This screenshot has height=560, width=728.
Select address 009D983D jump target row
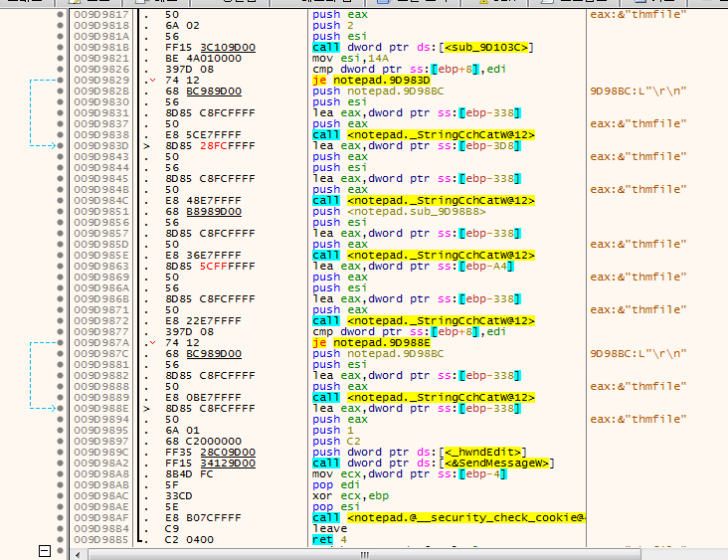coord(101,146)
